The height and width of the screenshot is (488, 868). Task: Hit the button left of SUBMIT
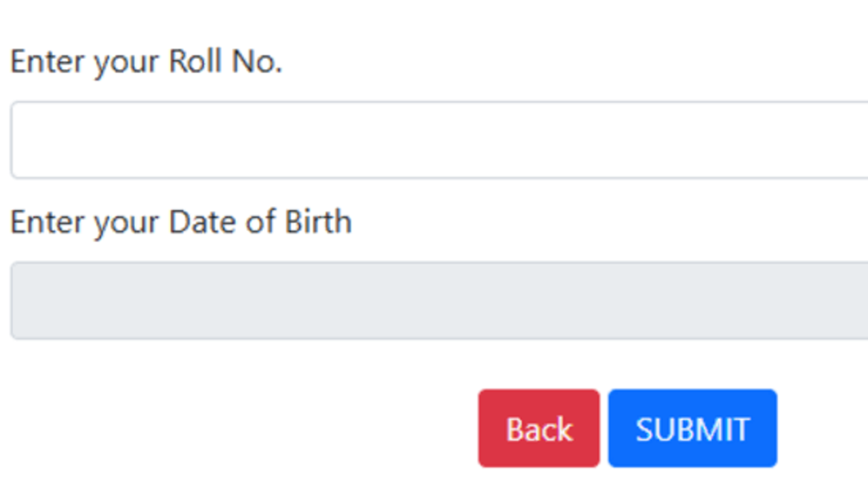click(539, 428)
